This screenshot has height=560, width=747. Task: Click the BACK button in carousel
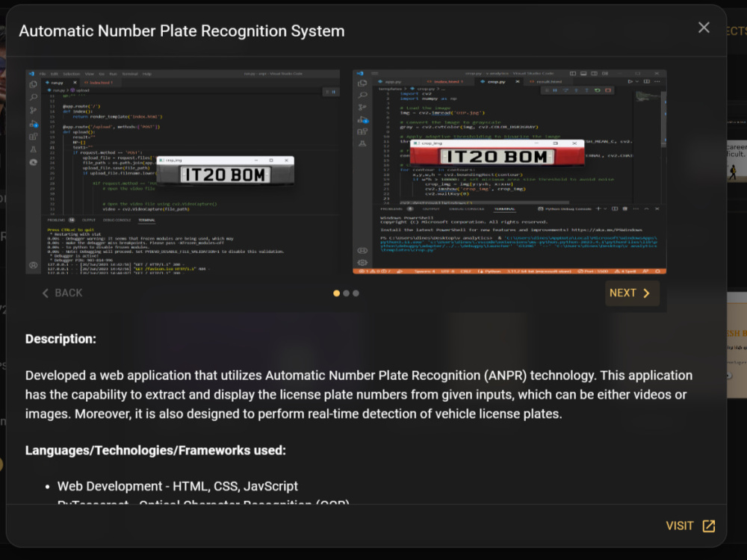[x=63, y=293]
